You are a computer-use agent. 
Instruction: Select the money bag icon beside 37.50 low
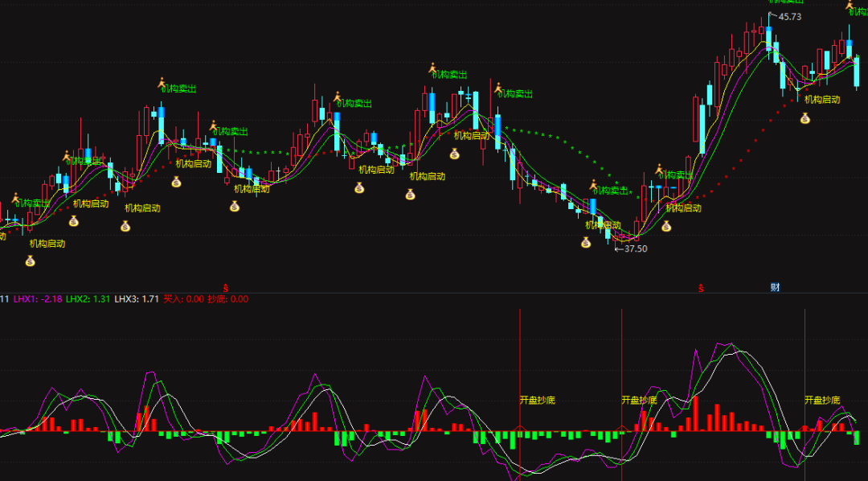click(x=588, y=242)
